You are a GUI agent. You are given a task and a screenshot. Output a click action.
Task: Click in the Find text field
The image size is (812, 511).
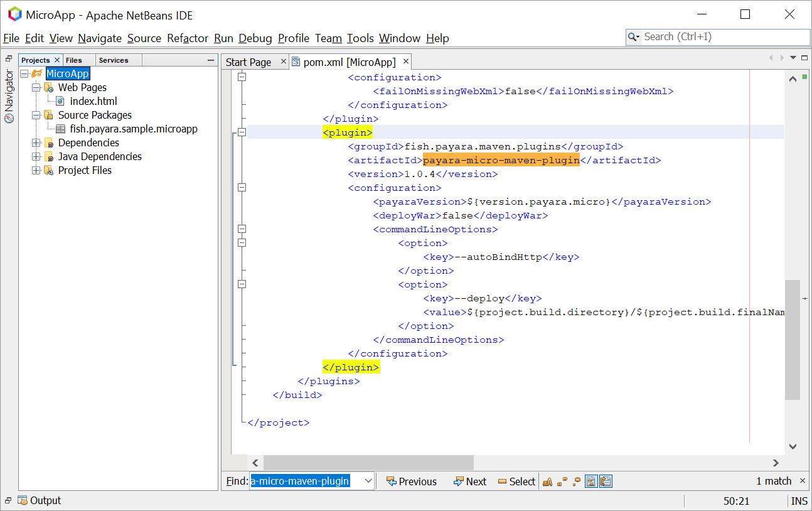(x=306, y=481)
